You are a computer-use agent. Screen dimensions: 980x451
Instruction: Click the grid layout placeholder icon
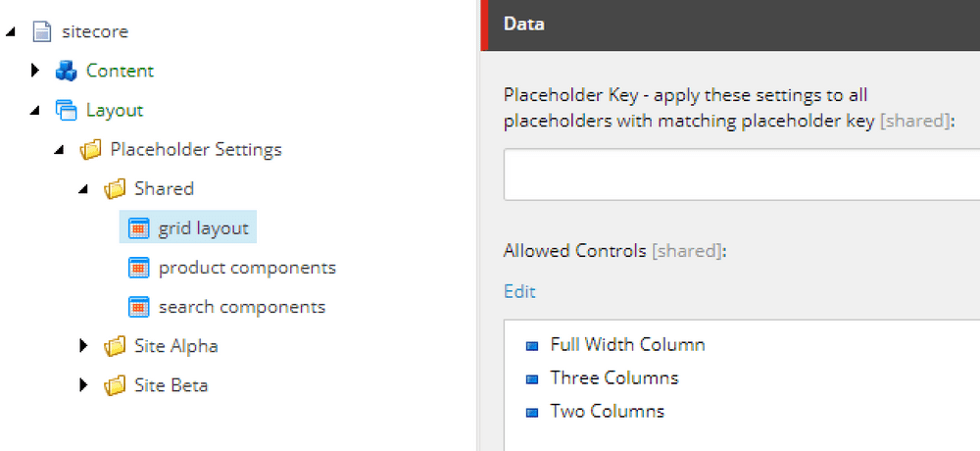pos(139,228)
